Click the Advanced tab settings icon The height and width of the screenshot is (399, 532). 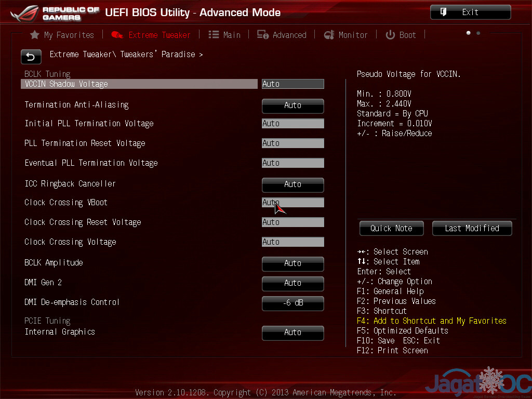point(262,35)
